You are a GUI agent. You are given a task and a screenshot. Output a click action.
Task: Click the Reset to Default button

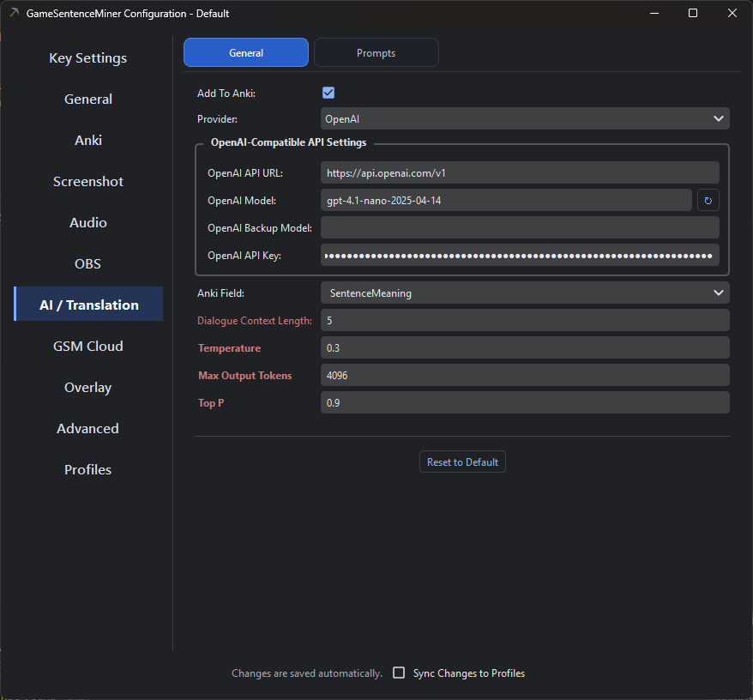462,462
